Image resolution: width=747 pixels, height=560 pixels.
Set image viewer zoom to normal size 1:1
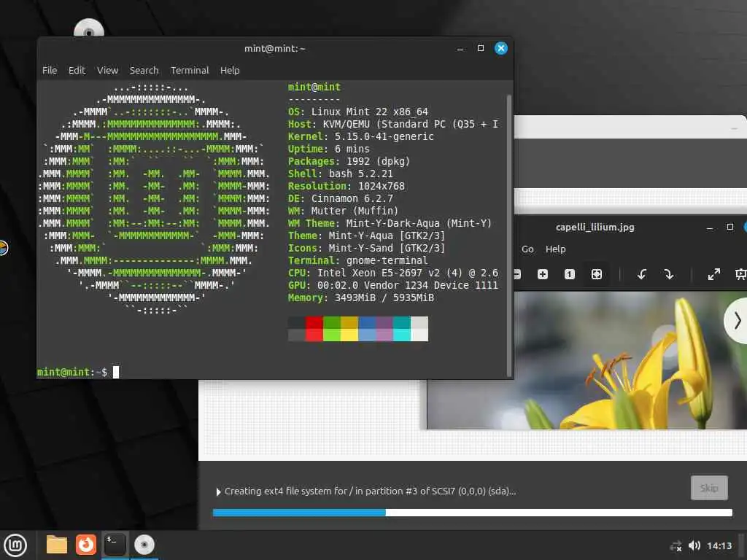569,274
